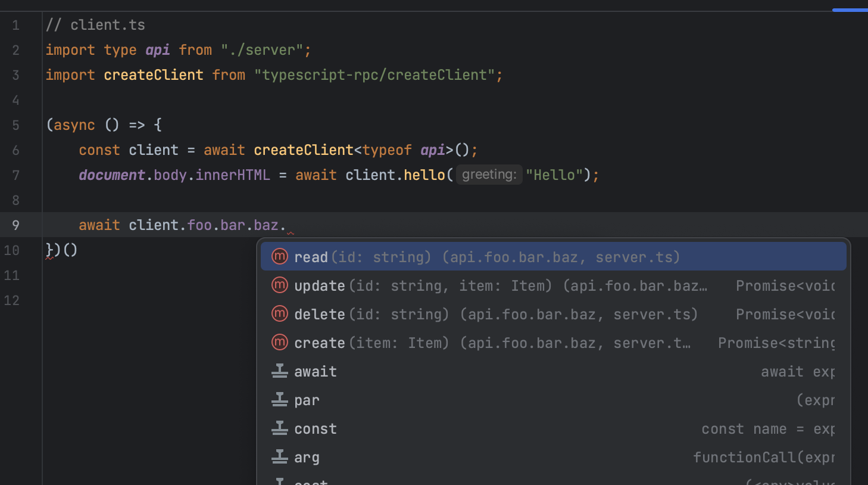Screen dimensions: 868x485
Task: Click the foo property on line 9
Action: (199, 225)
